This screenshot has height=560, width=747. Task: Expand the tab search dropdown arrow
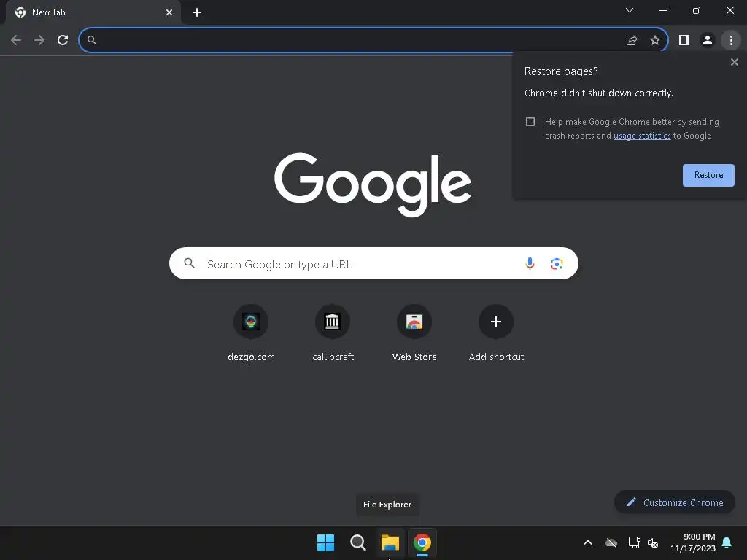[x=630, y=10]
